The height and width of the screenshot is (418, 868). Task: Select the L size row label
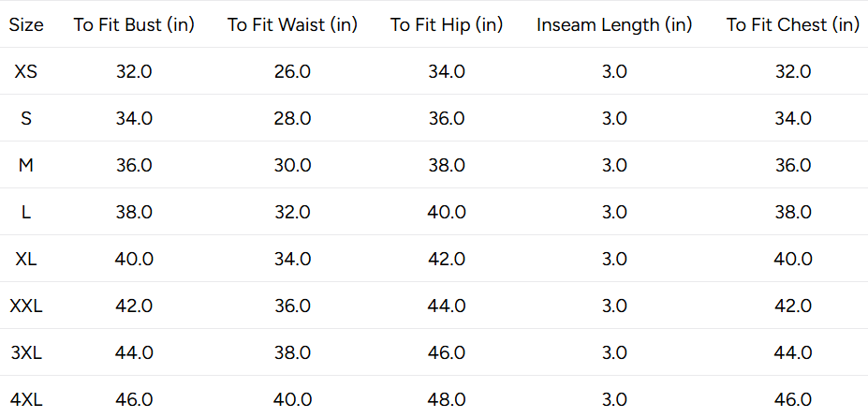26,213
